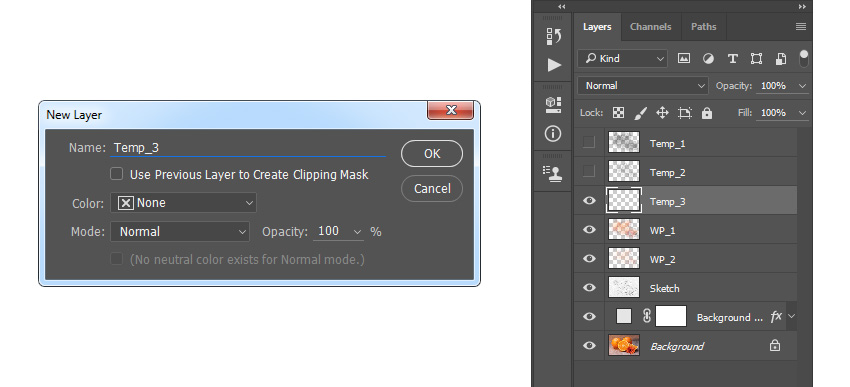This screenshot has width=850, height=387.
Task: Open the Info panel icon
Action: [x=553, y=133]
